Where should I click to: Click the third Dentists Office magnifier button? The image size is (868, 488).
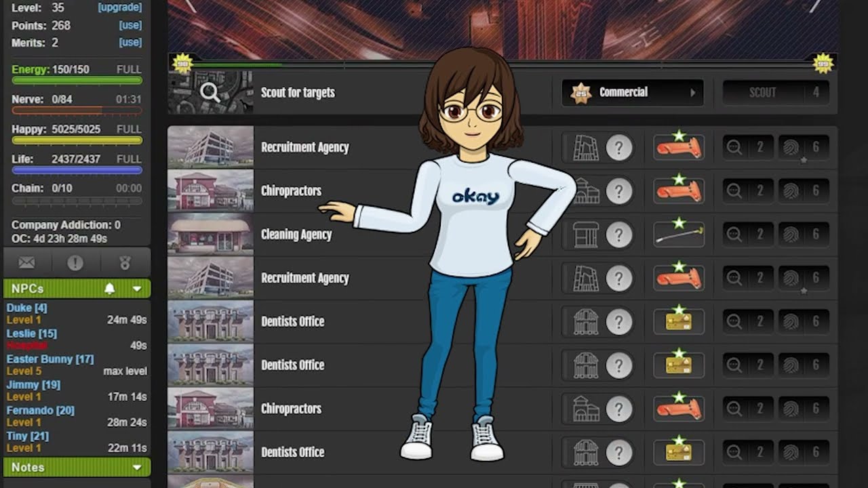[747, 452]
